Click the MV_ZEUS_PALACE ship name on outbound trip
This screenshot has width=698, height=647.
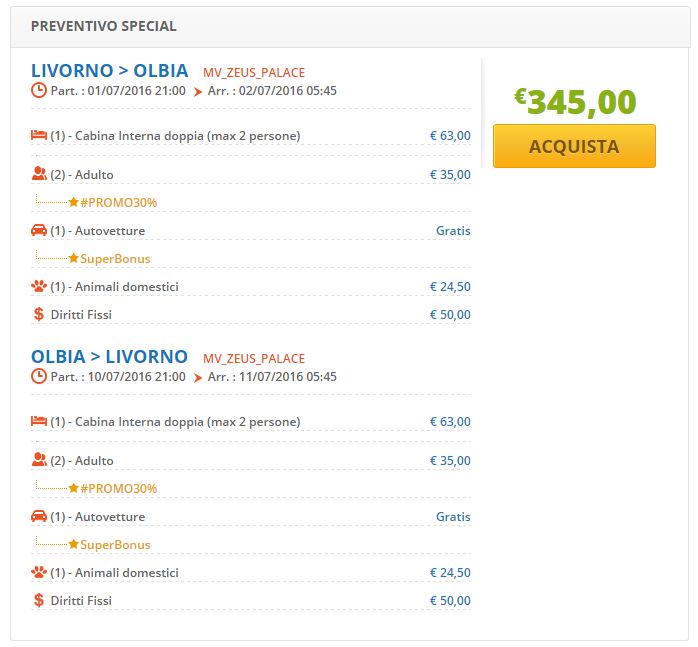254,73
